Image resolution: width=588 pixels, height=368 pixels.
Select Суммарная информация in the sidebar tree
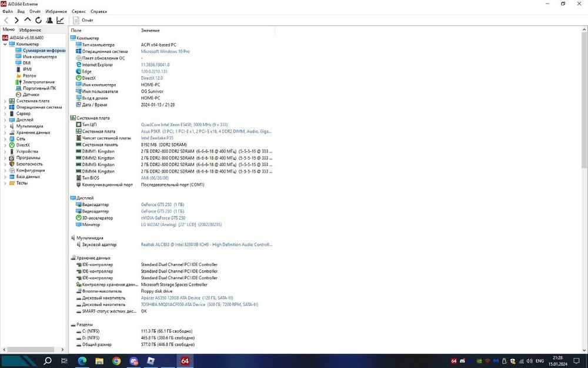(x=41, y=50)
